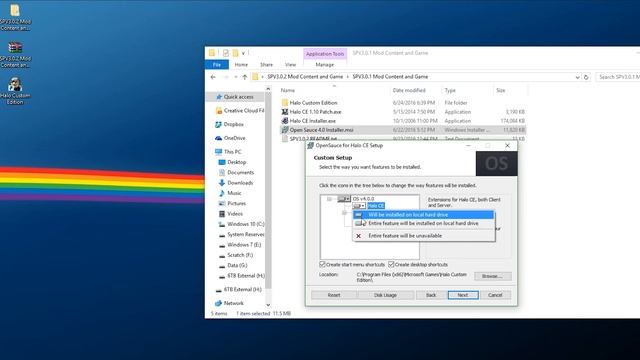Select the Data (G:) drive
640x360 pixels.
click(237, 265)
